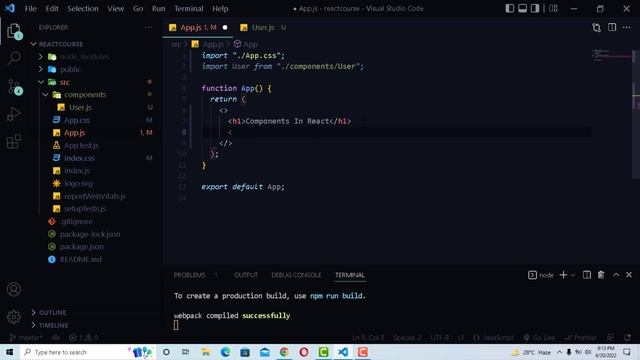Open User.js in the explorer tree
This screenshot has width=640, height=360.
point(80,107)
